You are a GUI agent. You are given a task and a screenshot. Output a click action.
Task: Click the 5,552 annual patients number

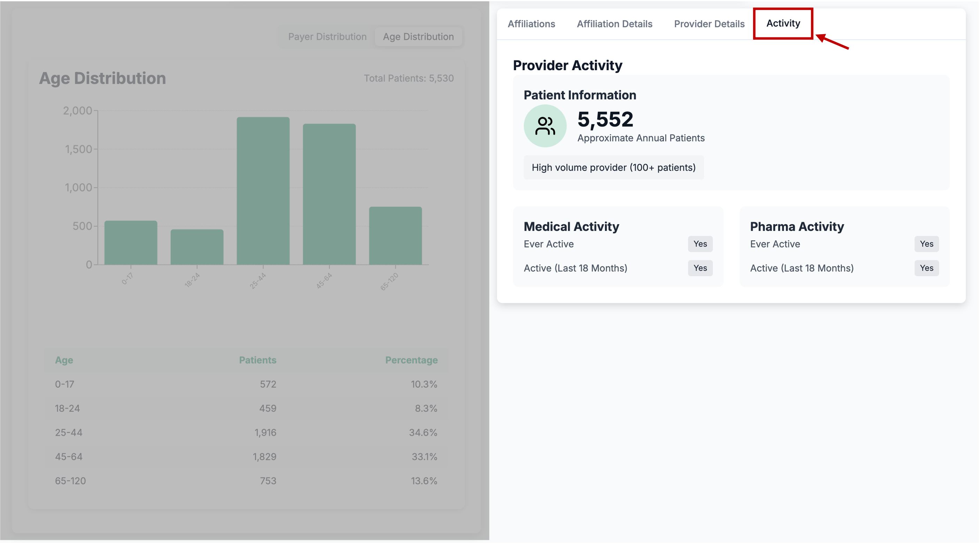point(605,119)
